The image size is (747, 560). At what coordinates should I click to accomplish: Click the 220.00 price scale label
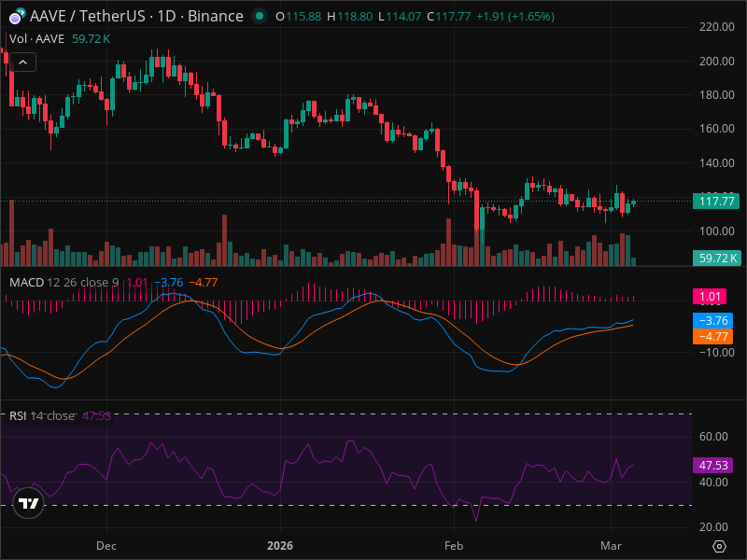click(716, 27)
